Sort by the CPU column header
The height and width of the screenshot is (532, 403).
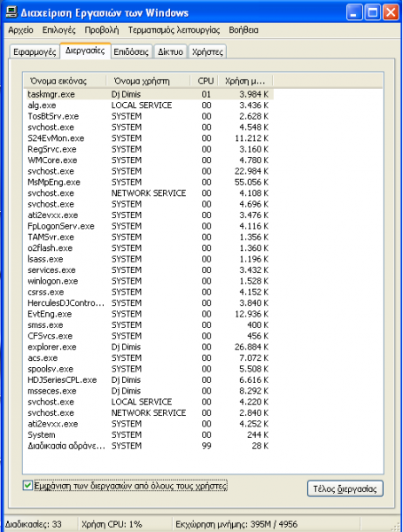[x=205, y=81]
